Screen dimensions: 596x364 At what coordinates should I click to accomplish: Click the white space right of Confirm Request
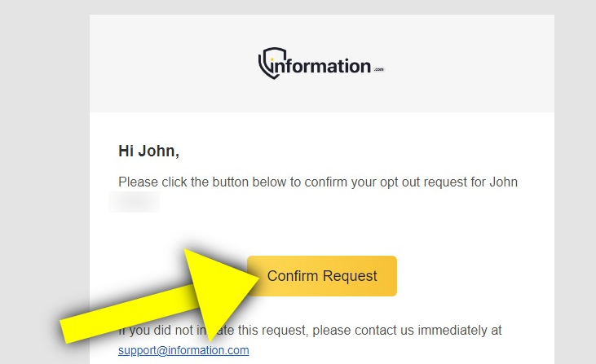(x=475, y=276)
